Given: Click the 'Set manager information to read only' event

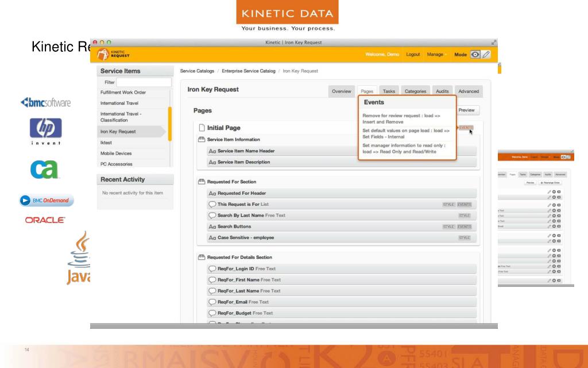Looking at the screenshot, I should pos(404,148).
